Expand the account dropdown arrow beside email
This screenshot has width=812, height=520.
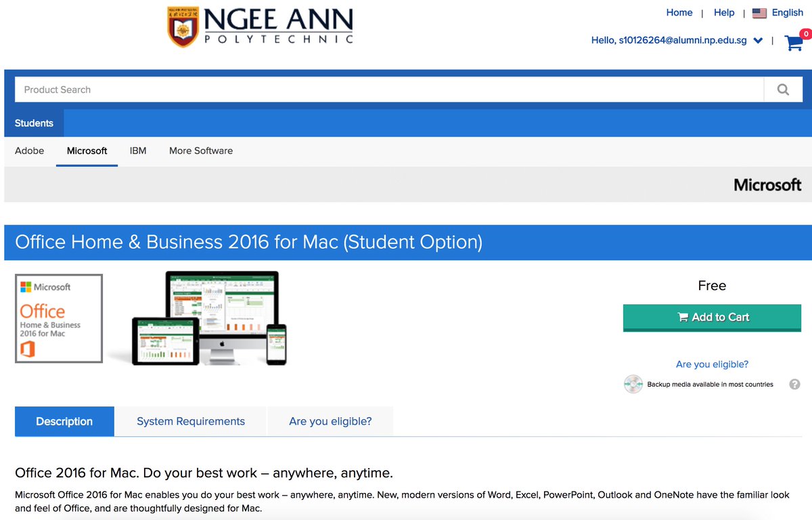point(758,41)
